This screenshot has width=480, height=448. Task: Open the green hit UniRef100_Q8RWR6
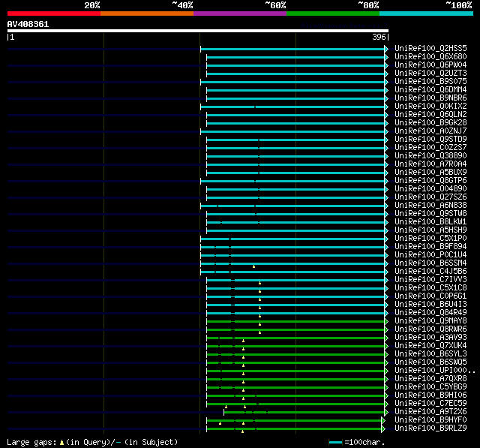(x=430, y=329)
